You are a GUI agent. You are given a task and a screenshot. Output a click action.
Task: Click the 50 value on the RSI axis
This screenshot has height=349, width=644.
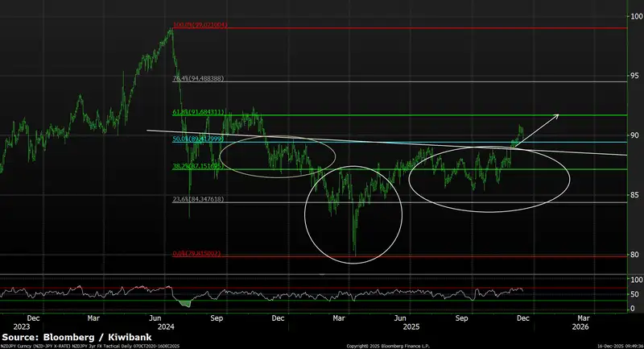634,294
